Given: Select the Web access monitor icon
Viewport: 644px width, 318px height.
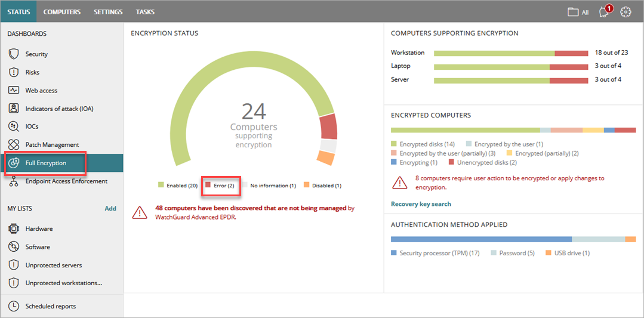Looking at the screenshot, I should pos(14,91).
